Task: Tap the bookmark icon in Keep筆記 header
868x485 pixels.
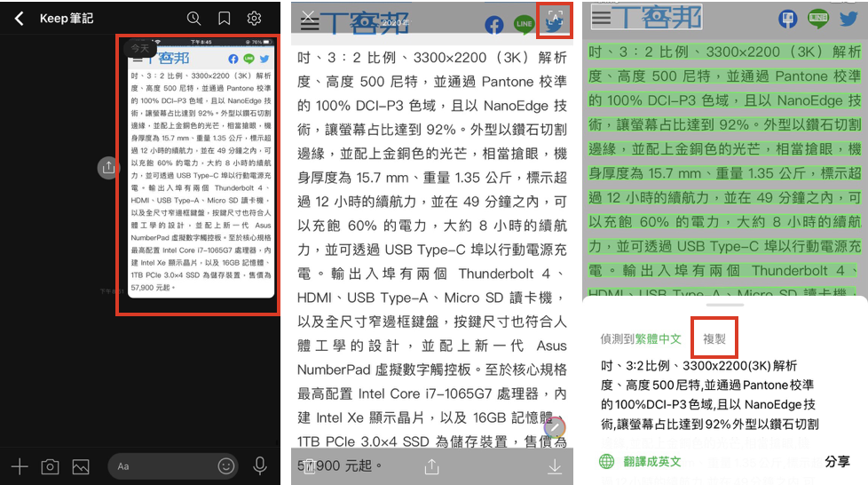Action: [225, 19]
